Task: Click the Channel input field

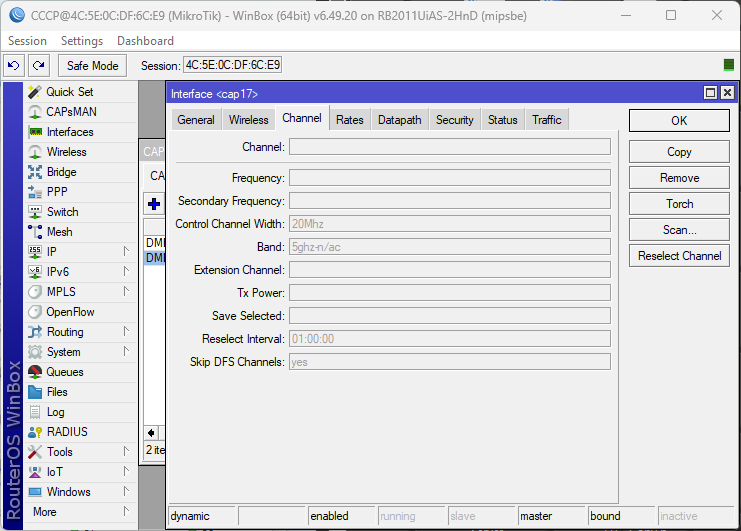Action: pyautogui.click(x=450, y=147)
